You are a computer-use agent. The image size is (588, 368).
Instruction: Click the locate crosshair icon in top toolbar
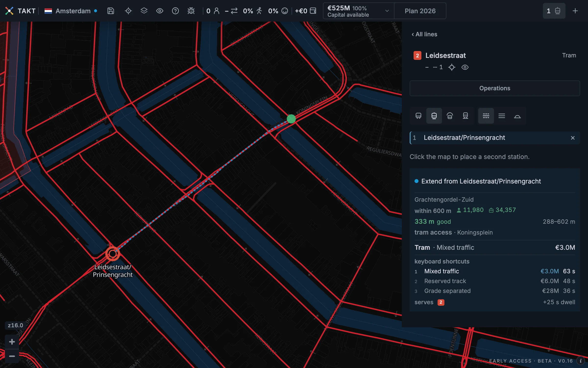[x=128, y=11]
